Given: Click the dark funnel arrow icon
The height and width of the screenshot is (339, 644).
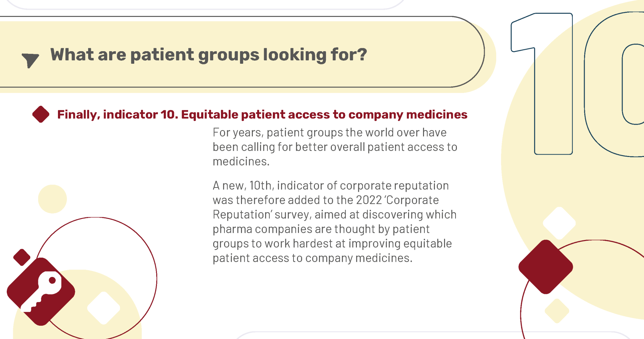Looking at the screenshot, I should (x=30, y=60).
